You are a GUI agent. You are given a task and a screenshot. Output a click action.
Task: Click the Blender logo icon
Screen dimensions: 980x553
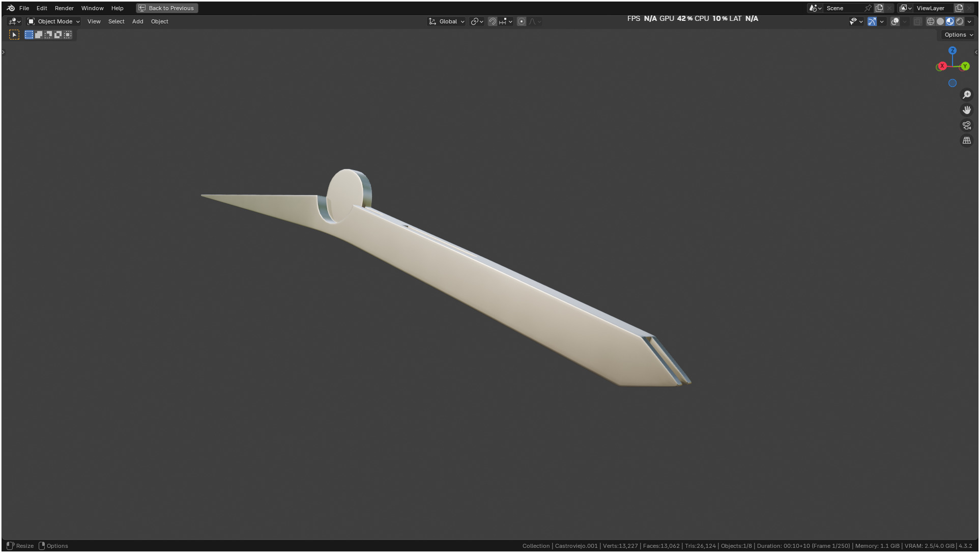click(x=11, y=8)
